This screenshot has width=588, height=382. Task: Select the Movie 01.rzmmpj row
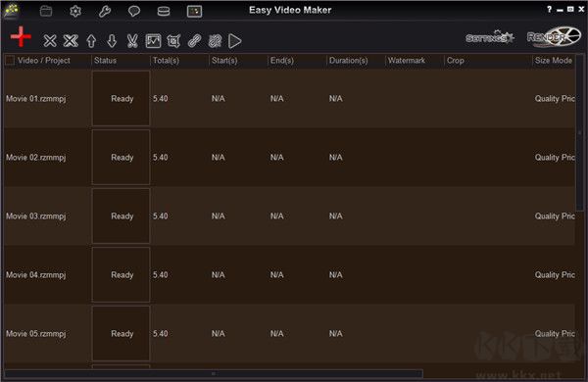click(x=290, y=99)
